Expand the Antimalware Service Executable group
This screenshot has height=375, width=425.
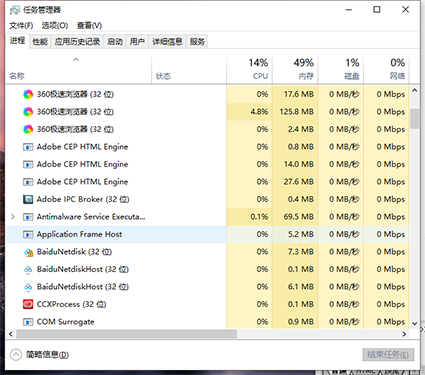coord(13,217)
